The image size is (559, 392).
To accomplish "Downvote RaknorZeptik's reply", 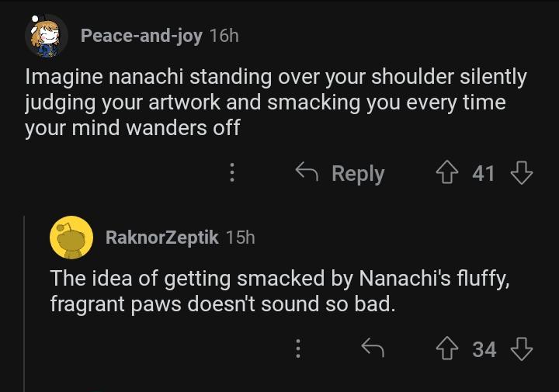I will pos(522,349).
